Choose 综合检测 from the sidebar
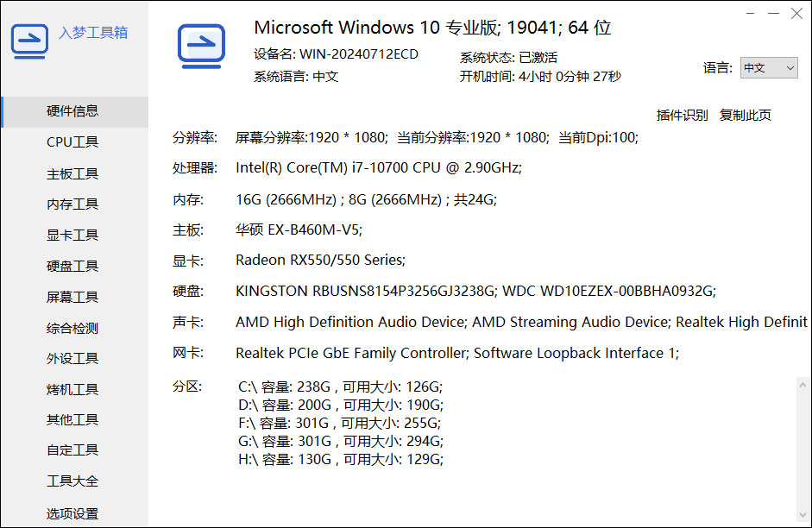This screenshot has width=812, height=528. (x=72, y=328)
